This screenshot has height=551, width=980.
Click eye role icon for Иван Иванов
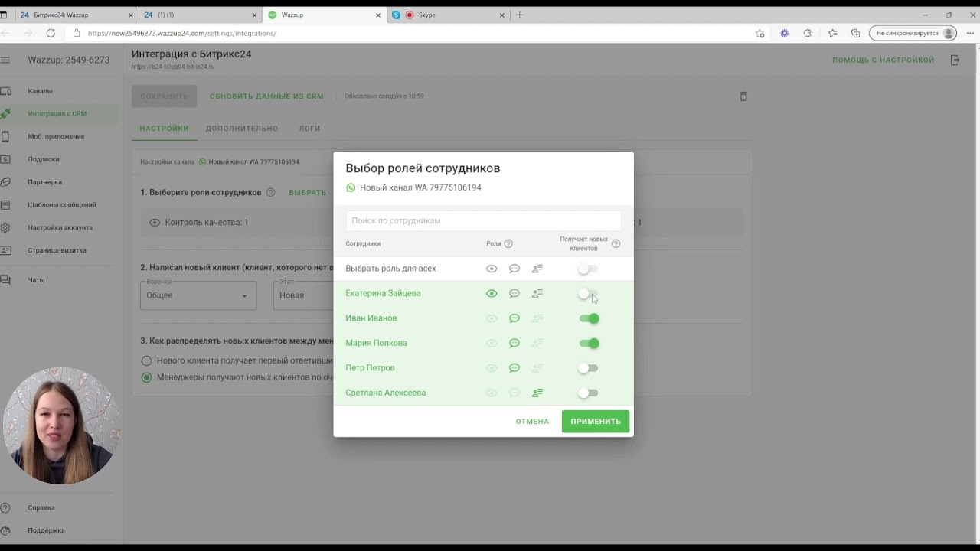click(492, 318)
